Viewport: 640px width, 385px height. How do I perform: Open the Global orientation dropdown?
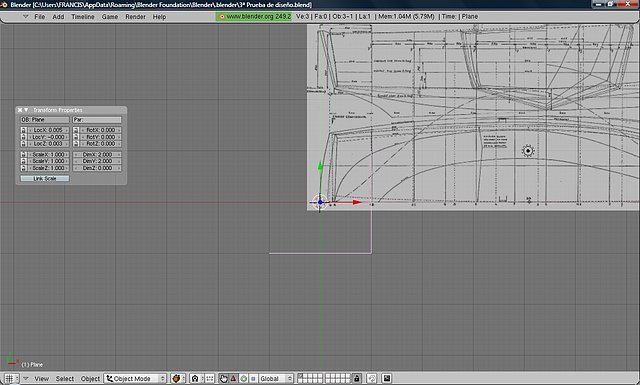[276, 378]
